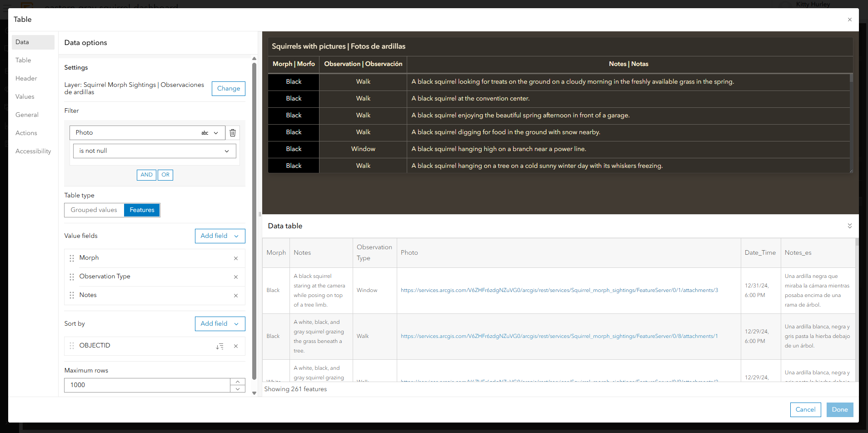The width and height of the screenshot is (868, 433).
Task: Grab the Notes field drag handle
Action: [72, 296]
